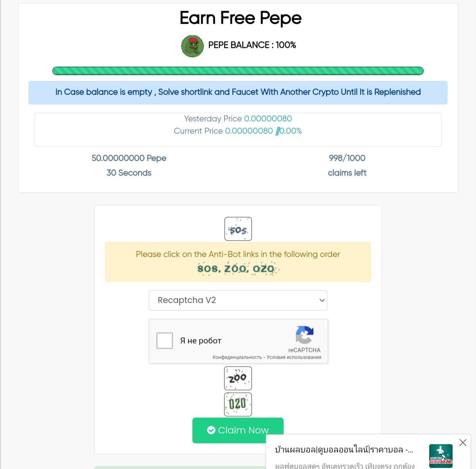Click the '020' anti-bot image link

coord(238,404)
